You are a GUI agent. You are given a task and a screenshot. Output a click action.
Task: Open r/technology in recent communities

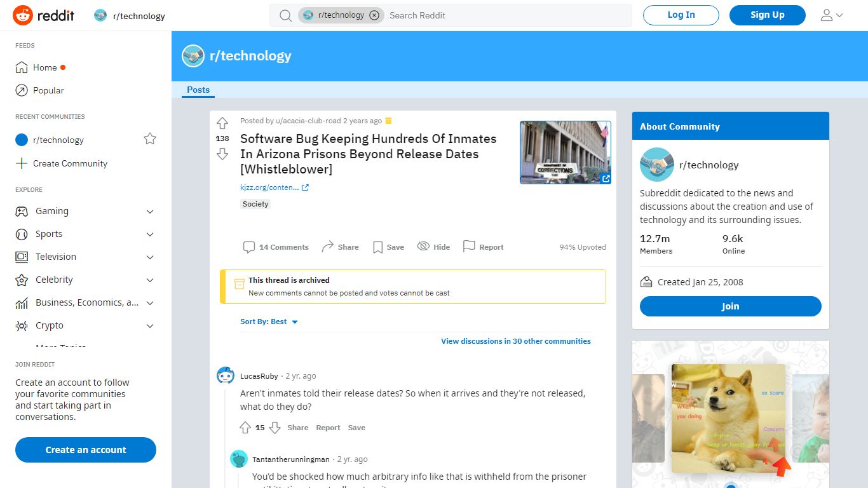[x=58, y=140]
